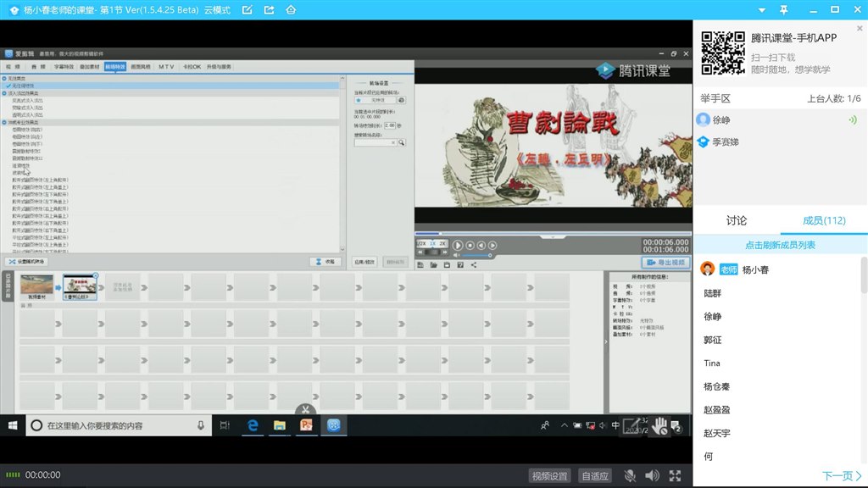Pin the classroom window on top
Screen dimensions: 868x488
coord(784,10)
